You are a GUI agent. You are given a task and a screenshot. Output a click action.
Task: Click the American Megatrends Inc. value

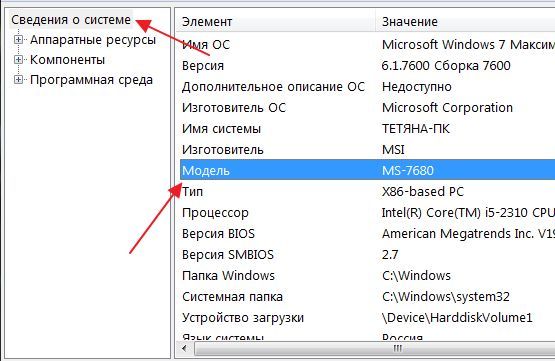[x=468, y=234]
